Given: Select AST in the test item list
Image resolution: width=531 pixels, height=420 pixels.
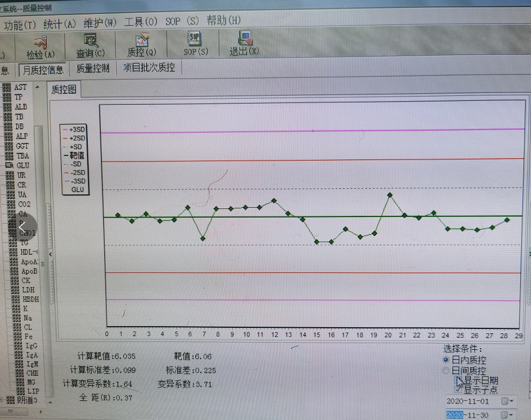Looking at the screenshot, I should 20,87.
